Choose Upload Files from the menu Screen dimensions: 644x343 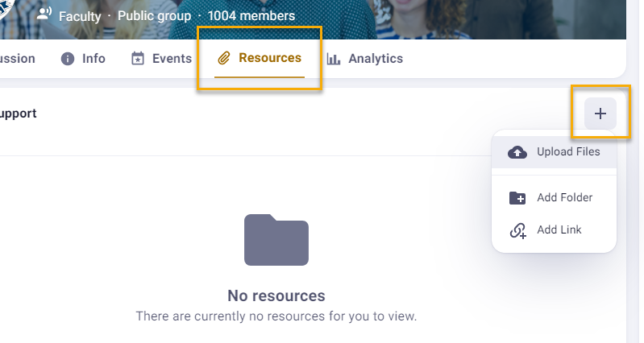[x=567, y=152]
